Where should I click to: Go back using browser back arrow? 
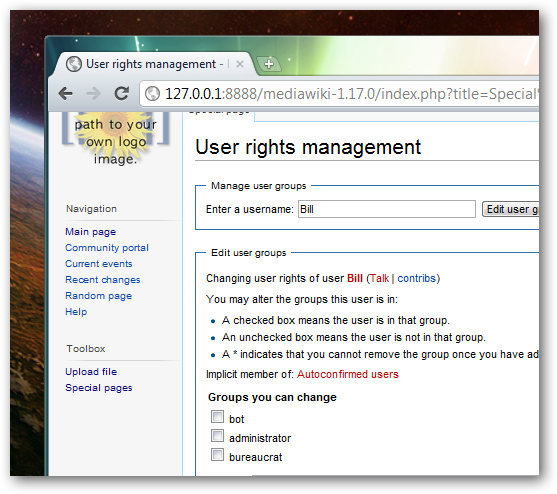pos(65,94)
